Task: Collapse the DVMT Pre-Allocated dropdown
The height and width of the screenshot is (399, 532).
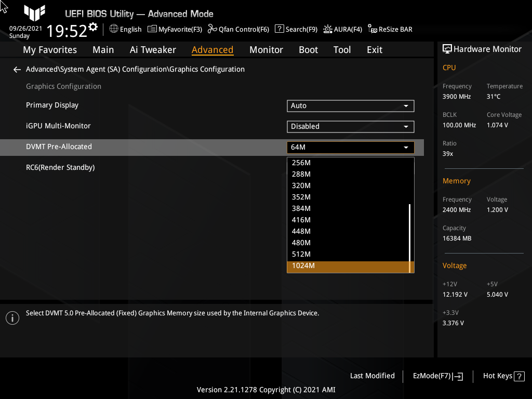Action: pyautogui.click(x=405, y=147)
